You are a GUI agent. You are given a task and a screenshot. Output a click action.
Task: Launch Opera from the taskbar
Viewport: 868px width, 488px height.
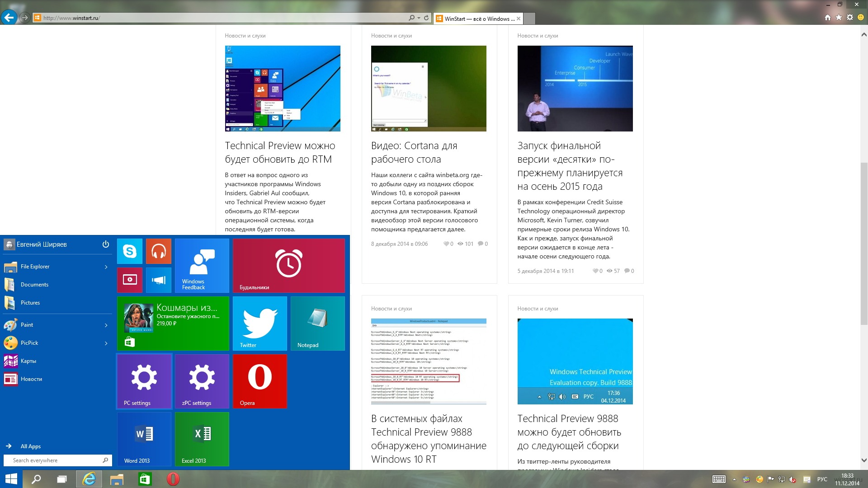173,479
